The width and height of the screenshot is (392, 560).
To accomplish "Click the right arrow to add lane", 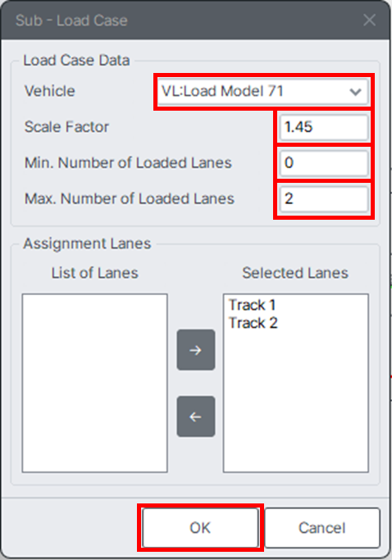I will 196,350.
